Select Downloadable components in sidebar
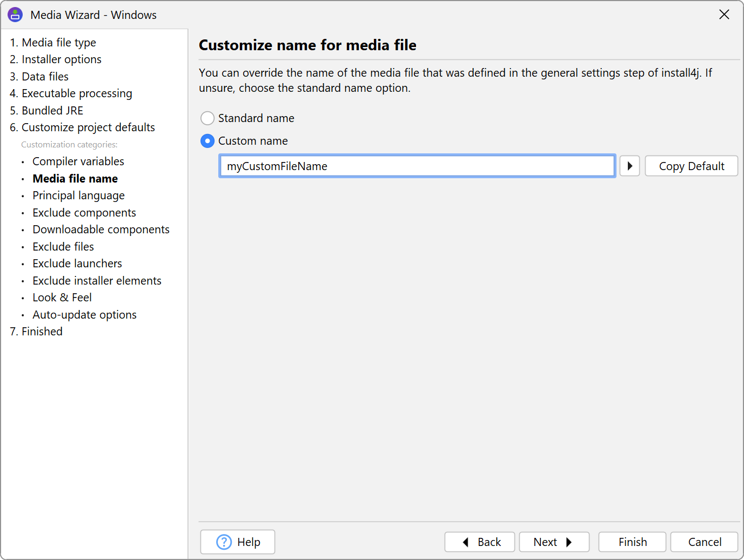The image size is (744, 560). click(101, 230)
